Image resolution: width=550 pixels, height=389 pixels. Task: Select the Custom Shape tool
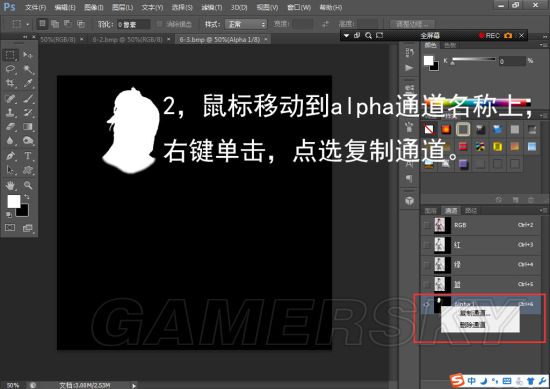pos(28,170)
